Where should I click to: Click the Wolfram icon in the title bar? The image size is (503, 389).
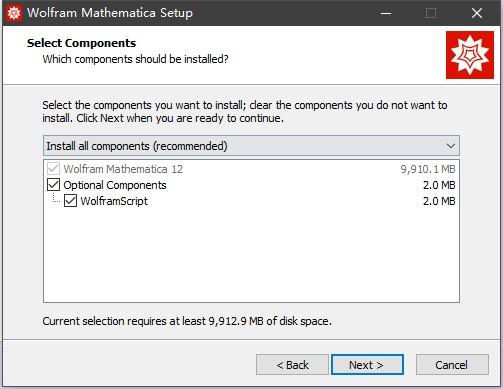tap(14, 13)
